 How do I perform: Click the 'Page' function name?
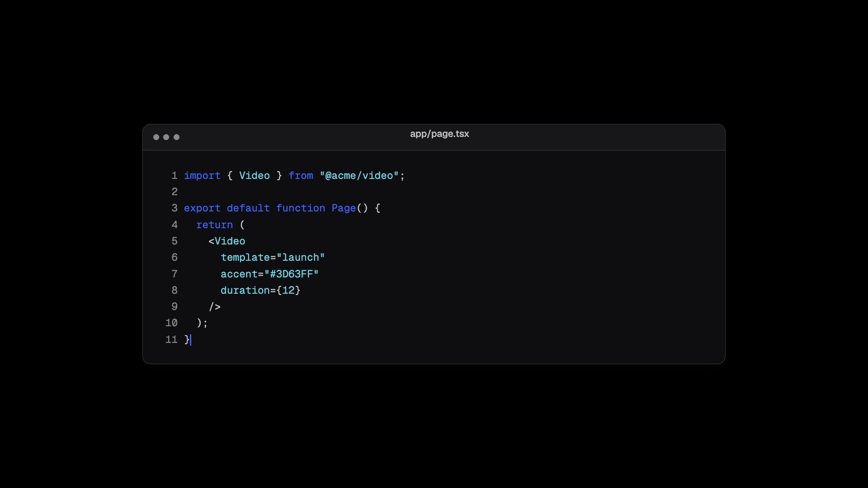[x=344, y=208]
